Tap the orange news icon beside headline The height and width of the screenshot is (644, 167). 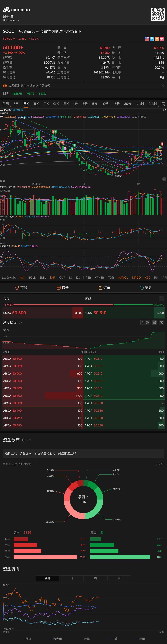click(5, 86)
